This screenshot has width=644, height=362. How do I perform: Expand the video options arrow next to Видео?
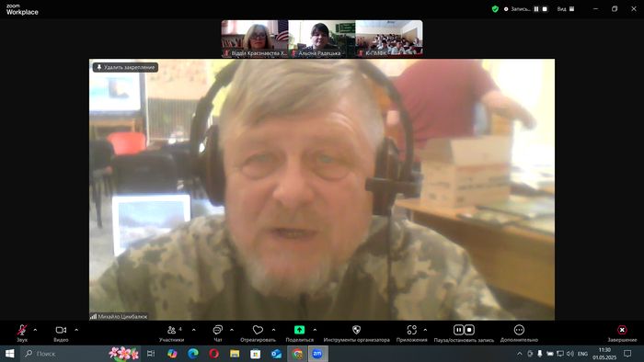click(76, 330)
